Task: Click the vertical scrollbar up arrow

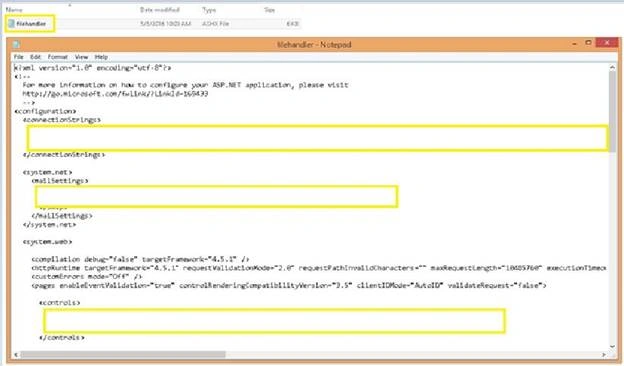Action: click(x=612, y=68)
